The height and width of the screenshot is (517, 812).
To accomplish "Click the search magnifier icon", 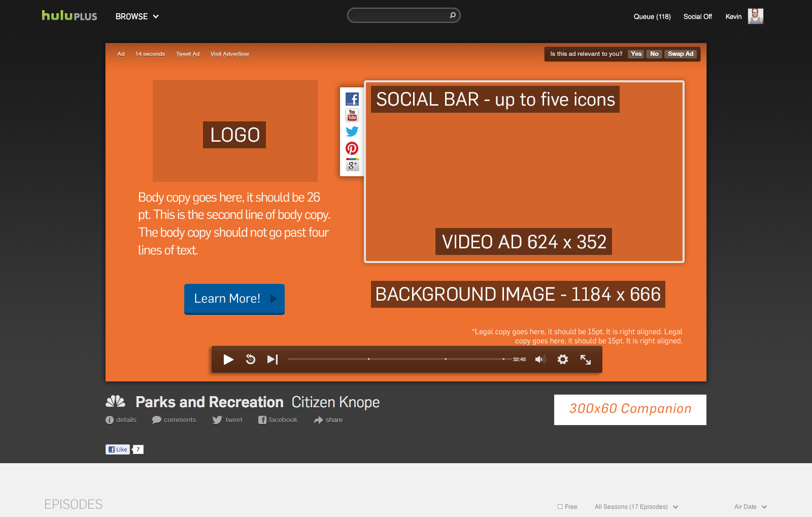I will pos(453,15).
